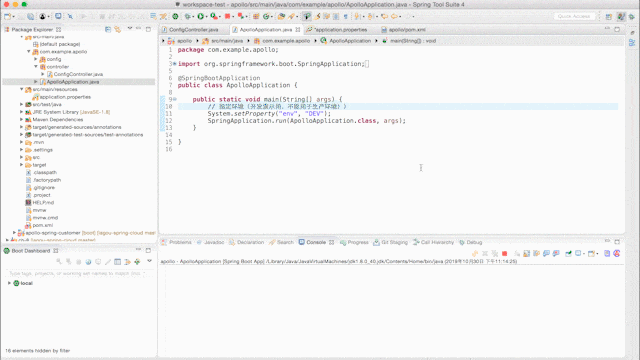This screenshot has width=640, height=360.
Task: Switch to ConfigController.java editor tab
Action: pyautogui.click(x=194, y=30)
